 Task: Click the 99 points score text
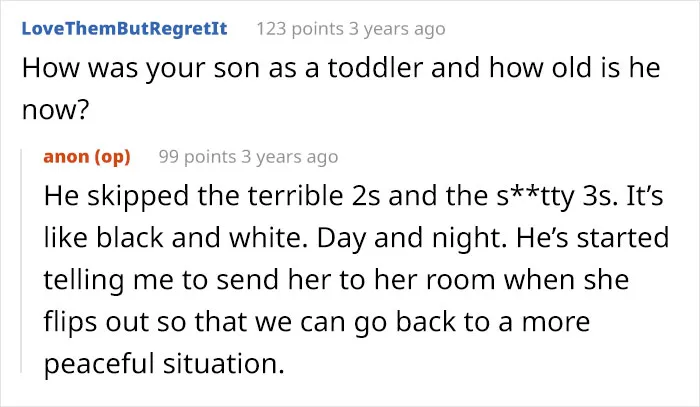pos(197,157)
